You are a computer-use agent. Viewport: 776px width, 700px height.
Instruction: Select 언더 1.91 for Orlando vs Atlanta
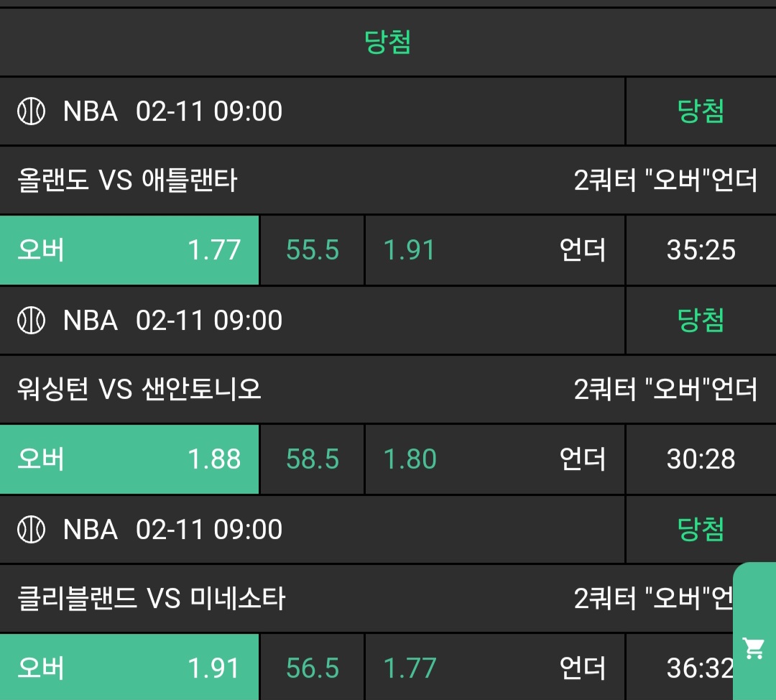[x=494, y=250]
